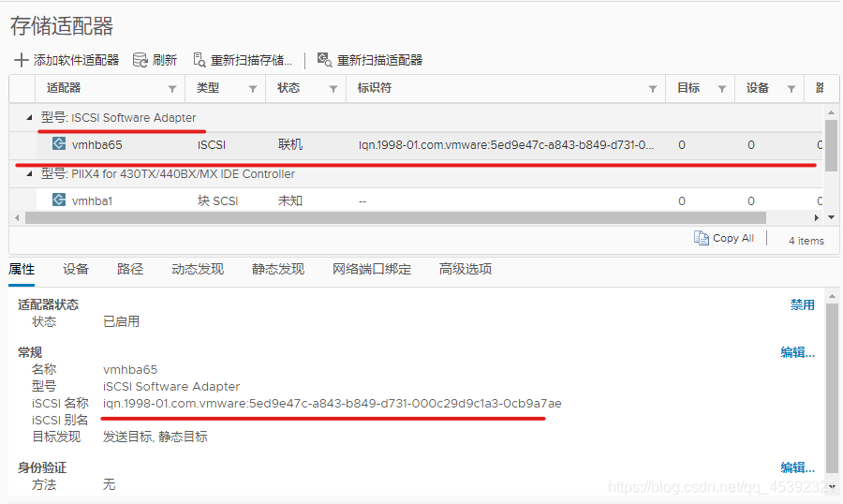Select the vmhba1 adapter icon
The image size is (843, 504).
(x=59, y=200)
